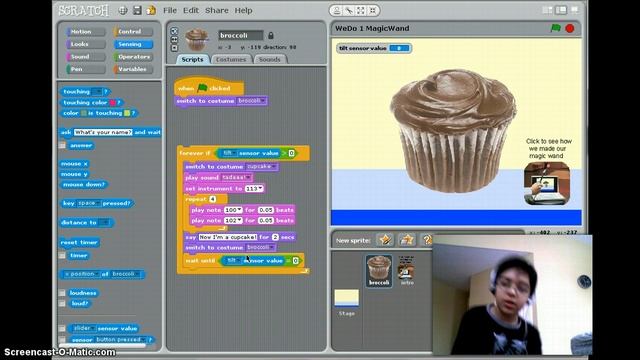Toggle 'sensor button pressed?' monitor checkbox
640x360 pixels.
click(62, 340)
